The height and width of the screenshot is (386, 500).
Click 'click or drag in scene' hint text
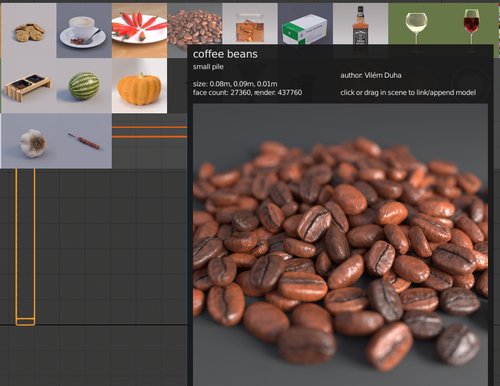click(x=408, y=92)
